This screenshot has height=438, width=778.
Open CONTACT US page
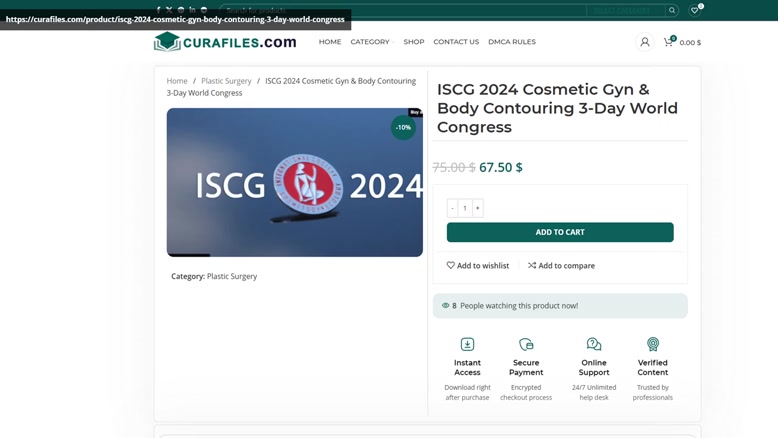coord(456,42)
